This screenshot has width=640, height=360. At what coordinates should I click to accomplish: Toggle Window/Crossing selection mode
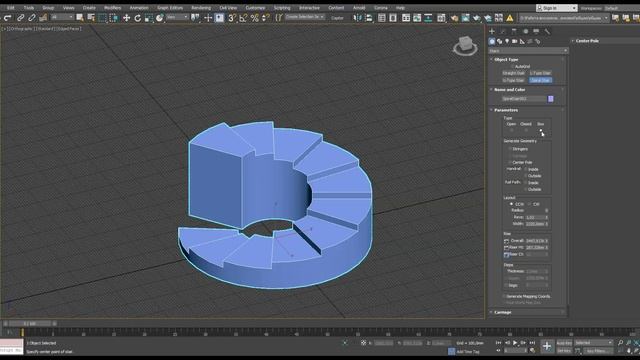[113, 18]
